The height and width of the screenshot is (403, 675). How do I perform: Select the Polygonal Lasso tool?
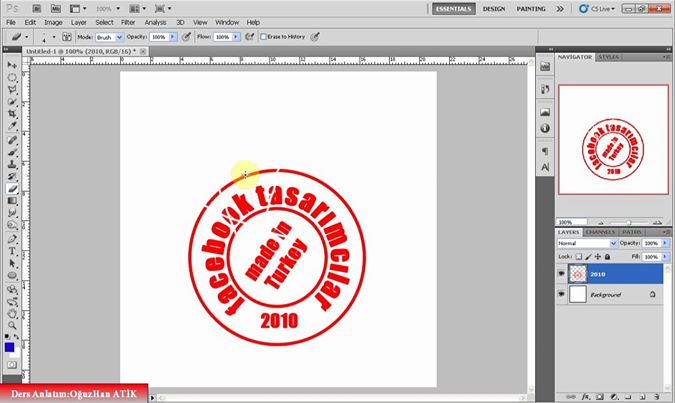click(12, 90)
